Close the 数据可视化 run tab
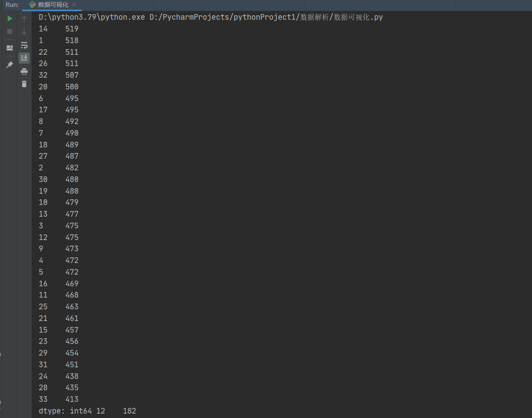 (x=74, y=5)
